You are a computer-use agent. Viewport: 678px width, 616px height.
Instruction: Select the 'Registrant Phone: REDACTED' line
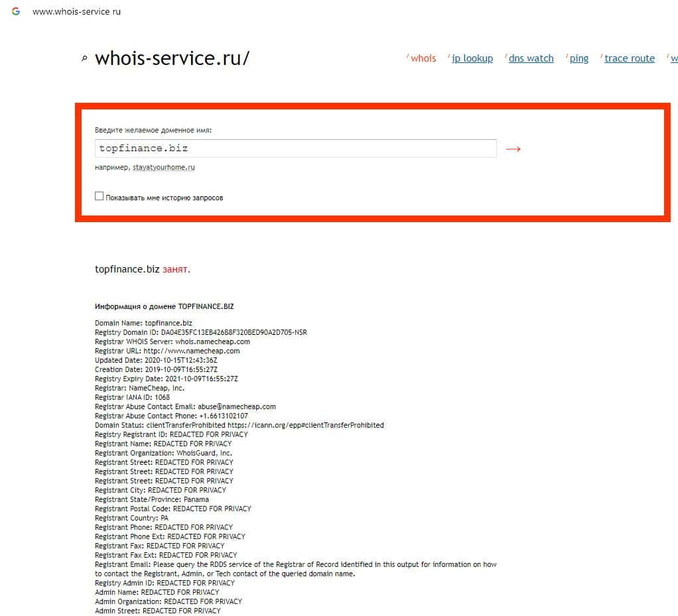point(164,528)
